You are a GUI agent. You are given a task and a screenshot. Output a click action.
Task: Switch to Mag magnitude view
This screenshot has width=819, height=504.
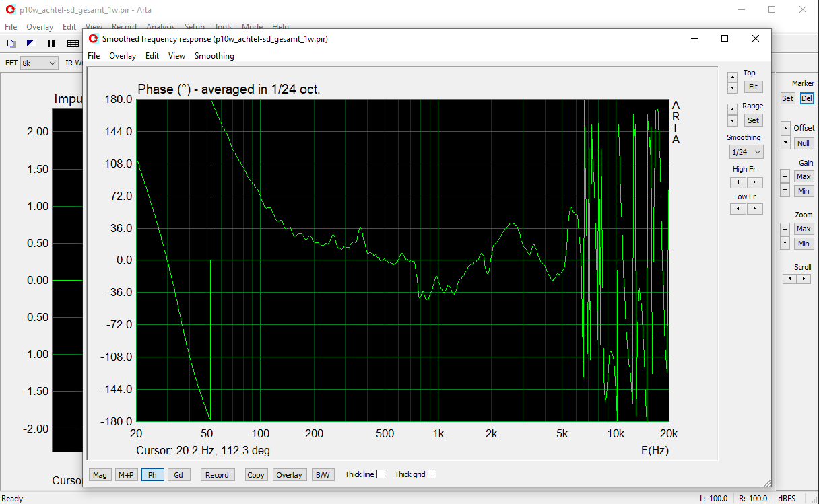click(100, 475)
